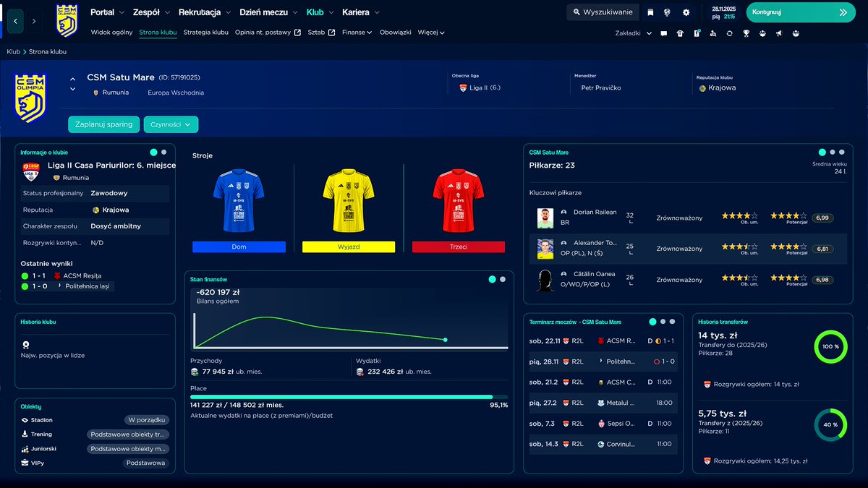The image size is (868, 488).
Task: Switch to Widok ogólny tab
Action: pos(112,33)
